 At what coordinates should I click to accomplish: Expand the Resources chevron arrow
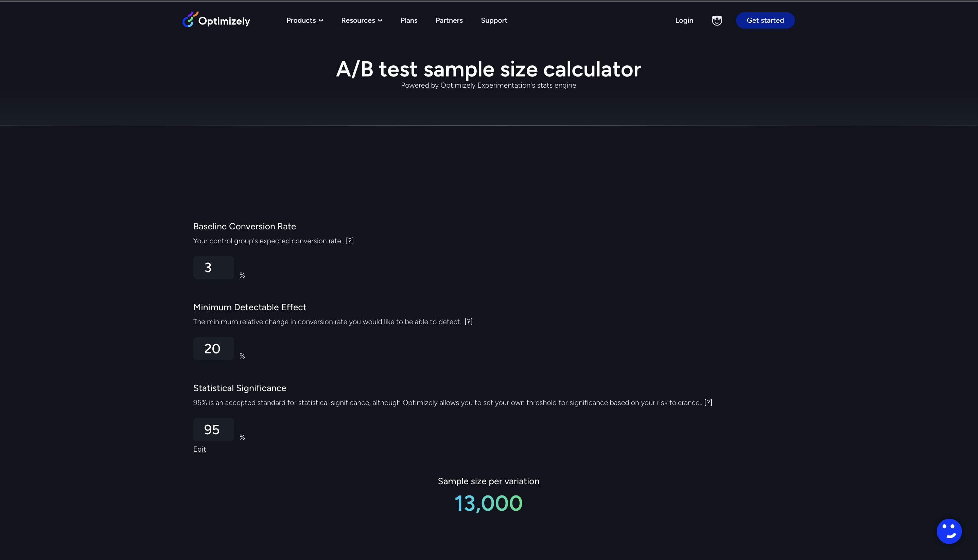point(380,20)
